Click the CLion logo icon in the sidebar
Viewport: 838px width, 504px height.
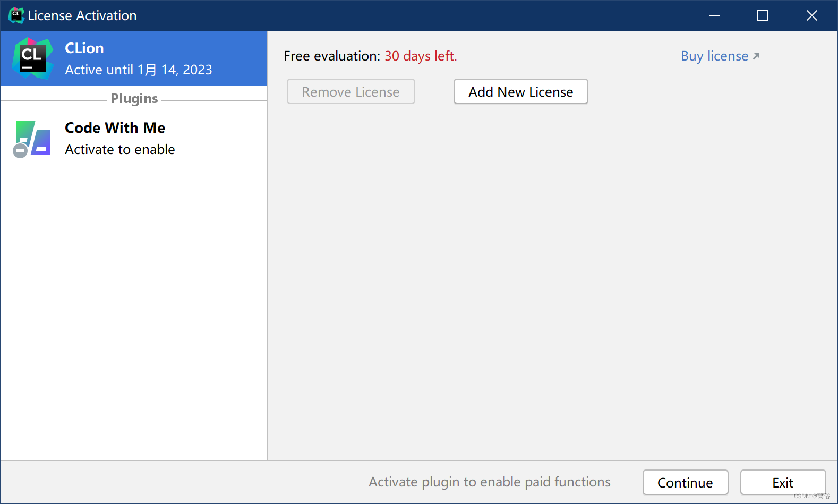coord(33,58)
